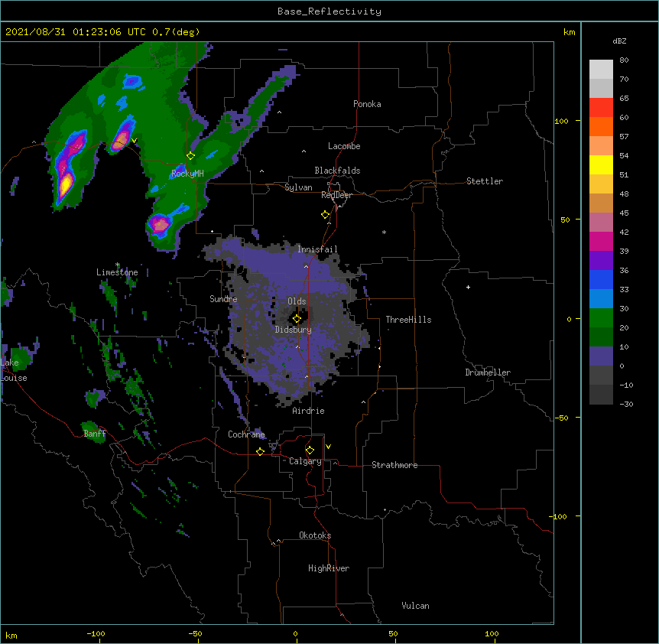Image resolution: width=659 pixels, height=644 pixels.
Task: Click the Base_Reflectivity title text
Action: [329, 11]
